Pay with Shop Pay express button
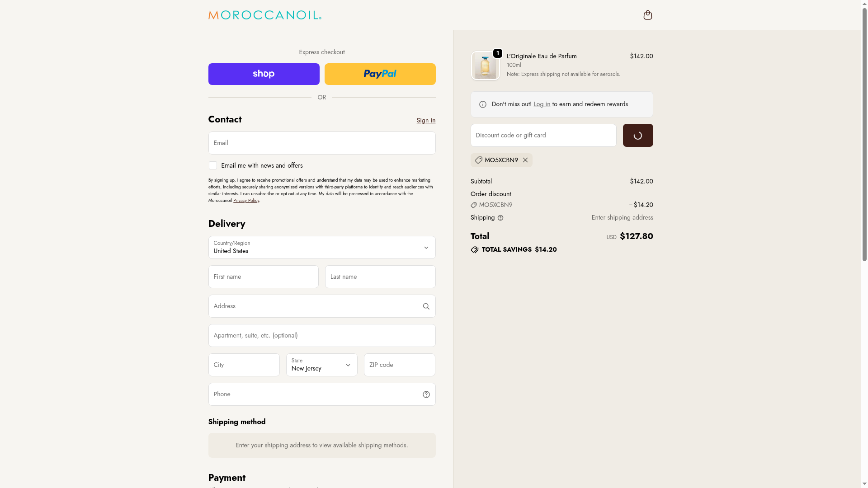This screenshot has width=868, height=488. pos(264,74)
